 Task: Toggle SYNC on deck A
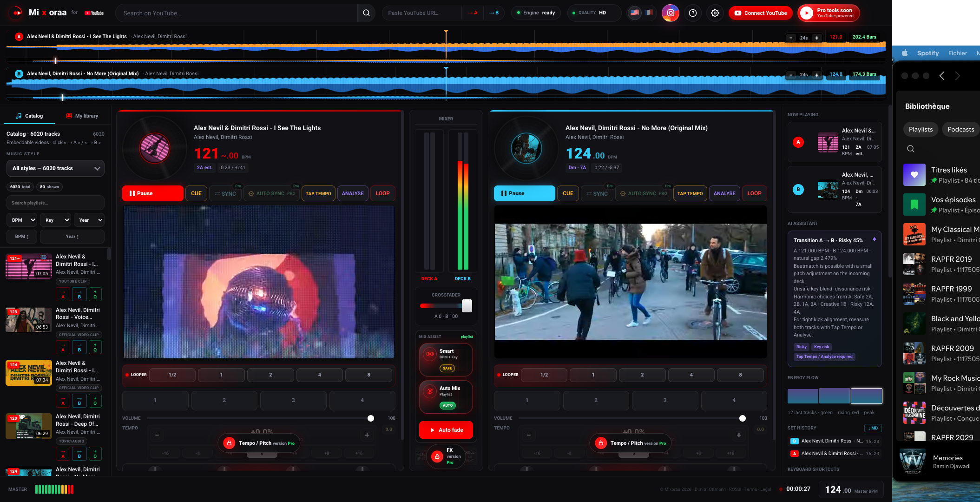[225, 193]
